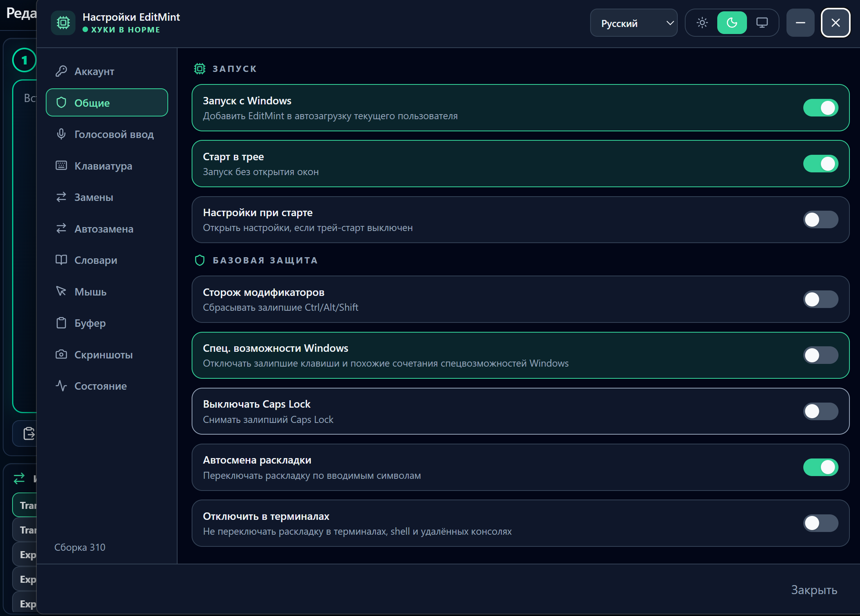Screen dimensions: 860x616
Task: Open Клавиатура settings section
Action: pyautogui.click(x=107, y=165)
